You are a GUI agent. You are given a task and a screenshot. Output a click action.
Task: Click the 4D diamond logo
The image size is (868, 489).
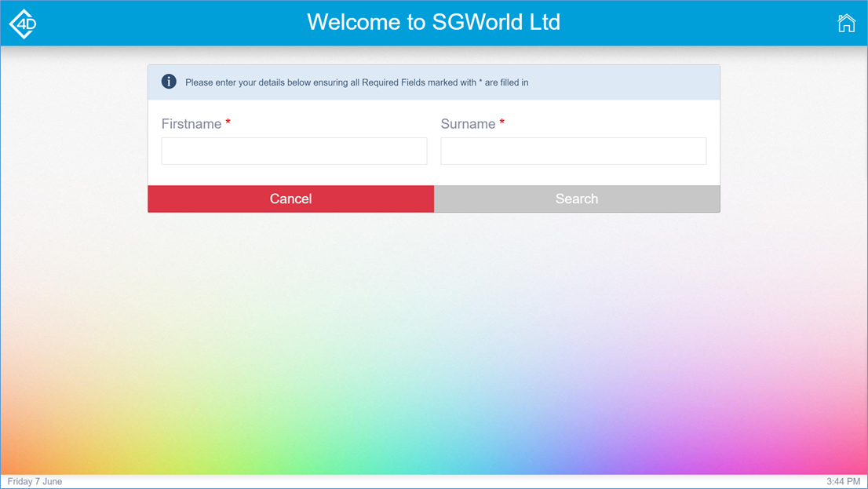tap(24, 24)
